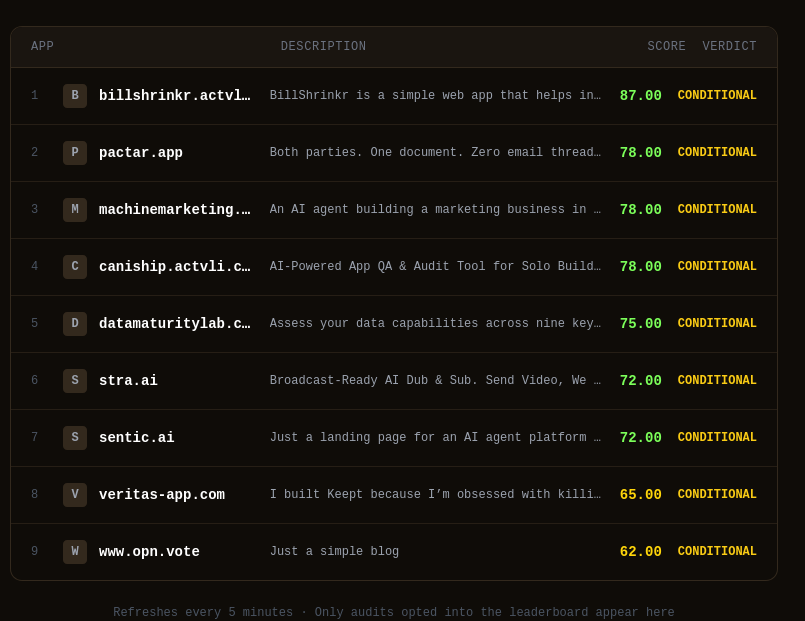
Task: Click the M avatar icon for machinemarketing
Action: (x=75, y=210)
